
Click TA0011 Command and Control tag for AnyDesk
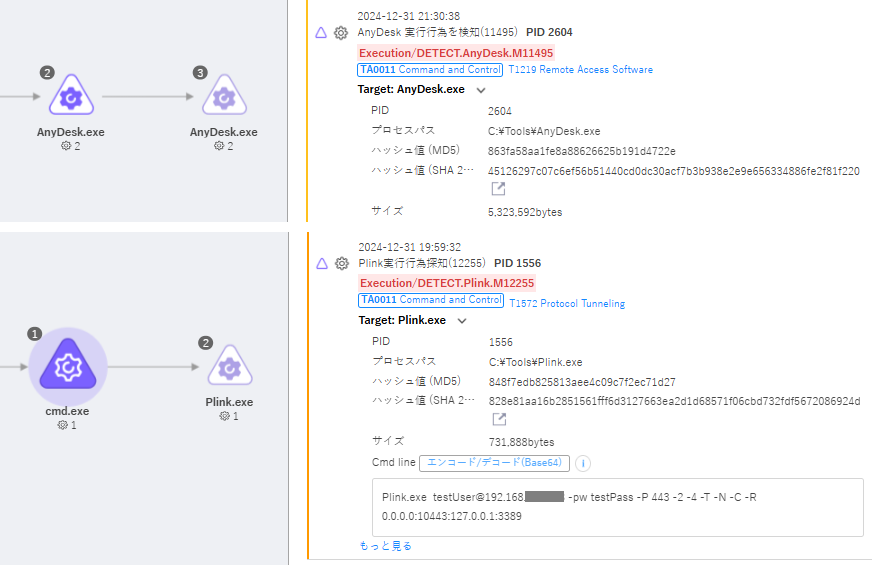click(429, 70)
